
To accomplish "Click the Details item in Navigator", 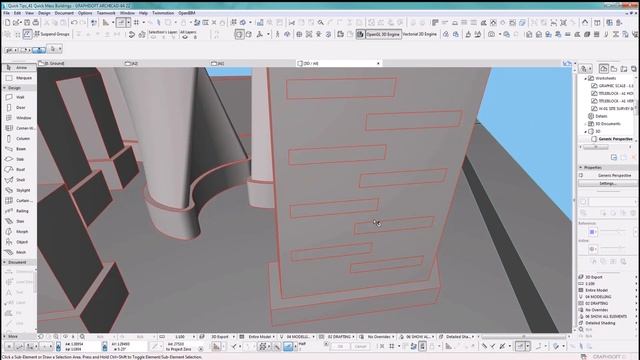I will (601, 116).
